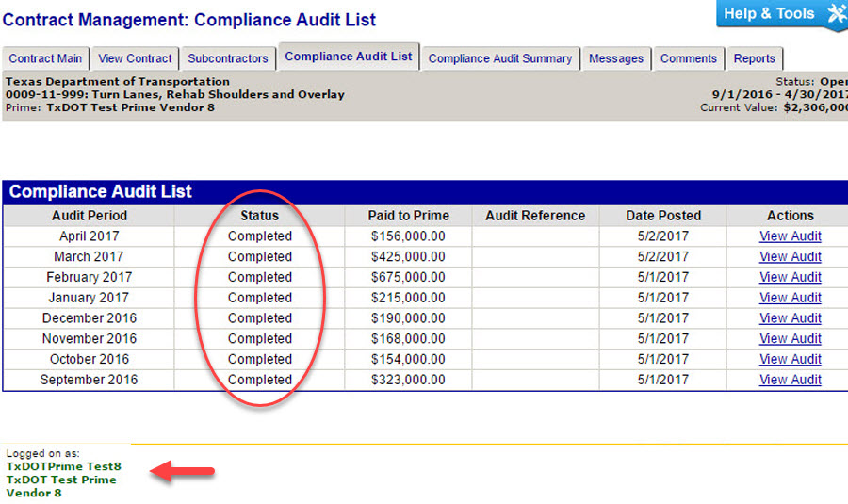Switch to the Comments tab
This screenshot has width=848, height=504.
[688, 58]
